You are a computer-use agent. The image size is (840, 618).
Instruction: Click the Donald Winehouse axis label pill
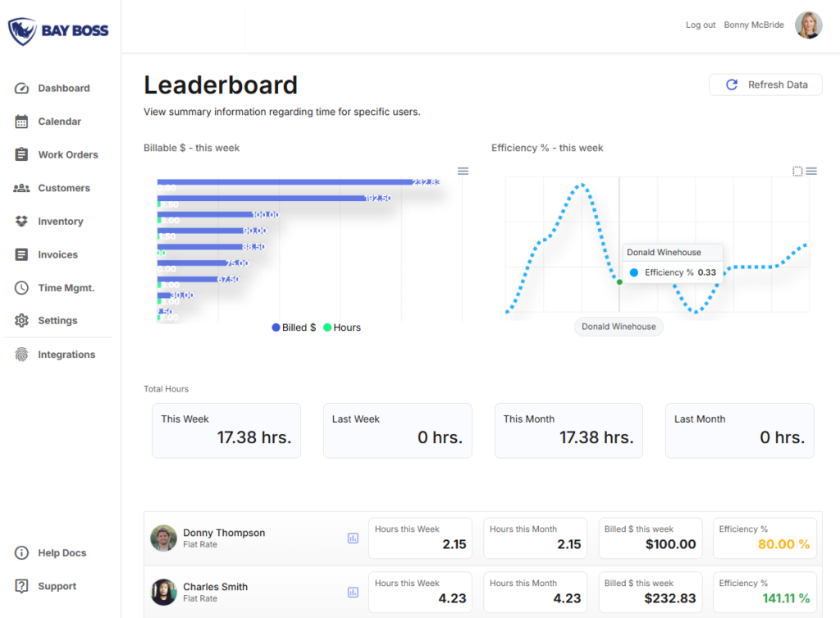click(619, 327)
